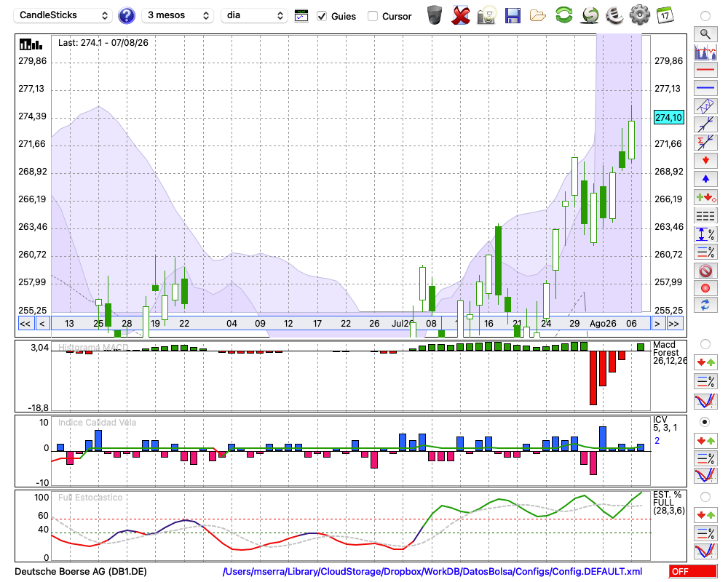Select the magnifying glass zoom tool
Viewport: 728px width, 582px height.
pos(705,34)
